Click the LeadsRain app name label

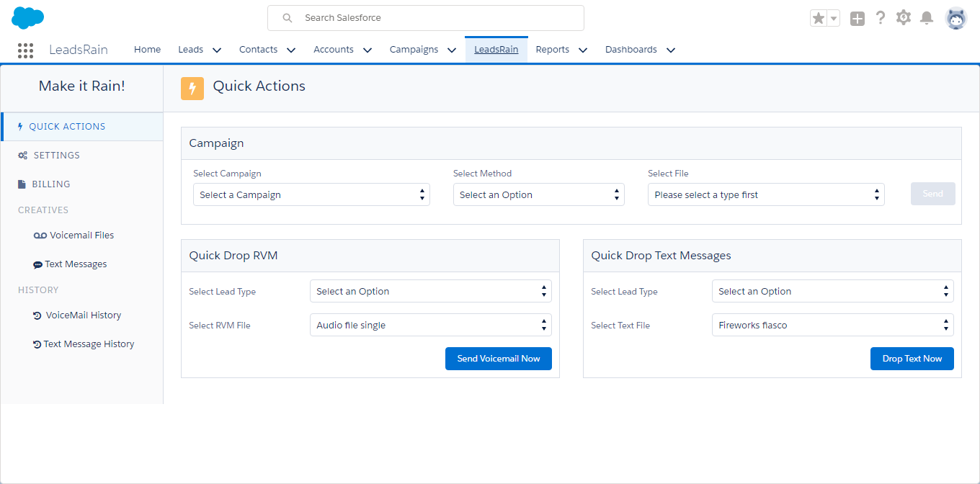coord(79,50)
